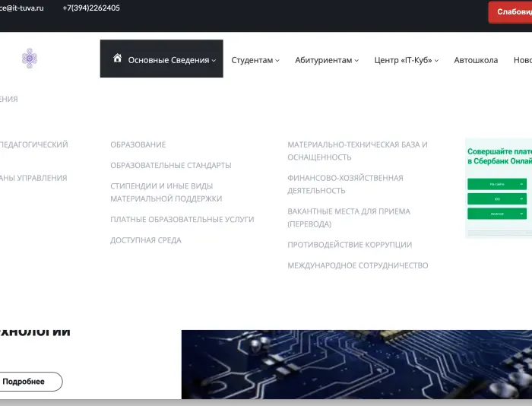Click the college logo emblem

coord(29,59)
